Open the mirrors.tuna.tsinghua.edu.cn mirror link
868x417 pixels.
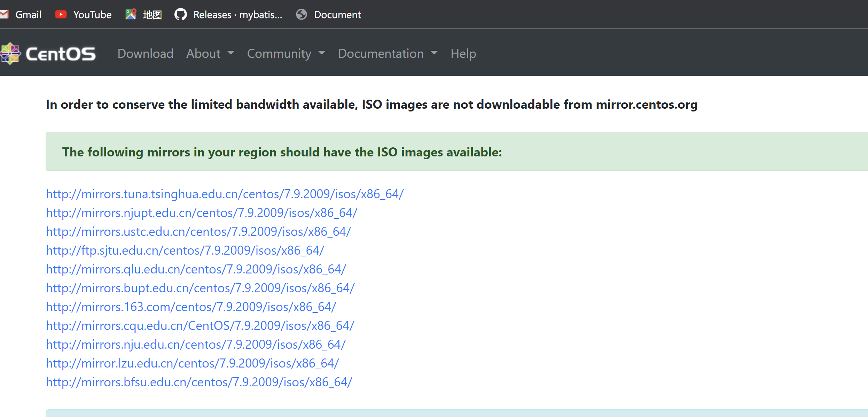(225, 194)
